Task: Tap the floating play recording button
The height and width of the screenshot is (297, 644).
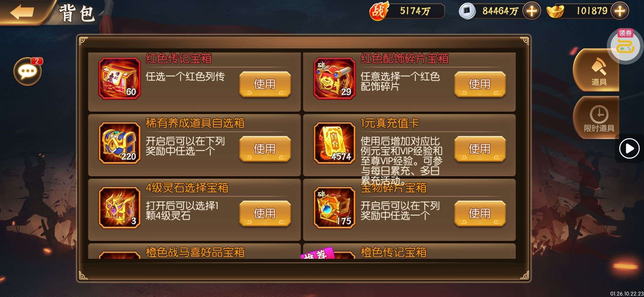Action: coord(629,148)
